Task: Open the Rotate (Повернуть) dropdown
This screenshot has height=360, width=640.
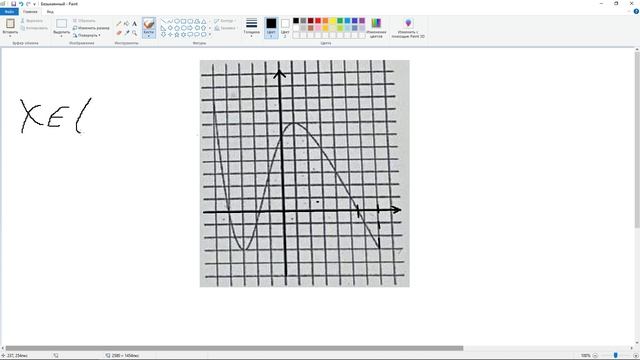Action: [x=87, y=35]
